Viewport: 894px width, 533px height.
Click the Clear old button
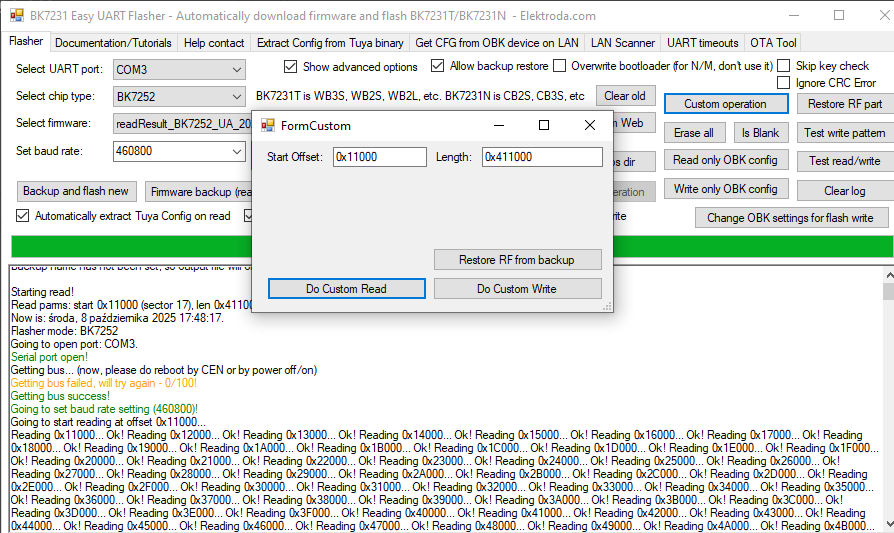click(625, 96)
